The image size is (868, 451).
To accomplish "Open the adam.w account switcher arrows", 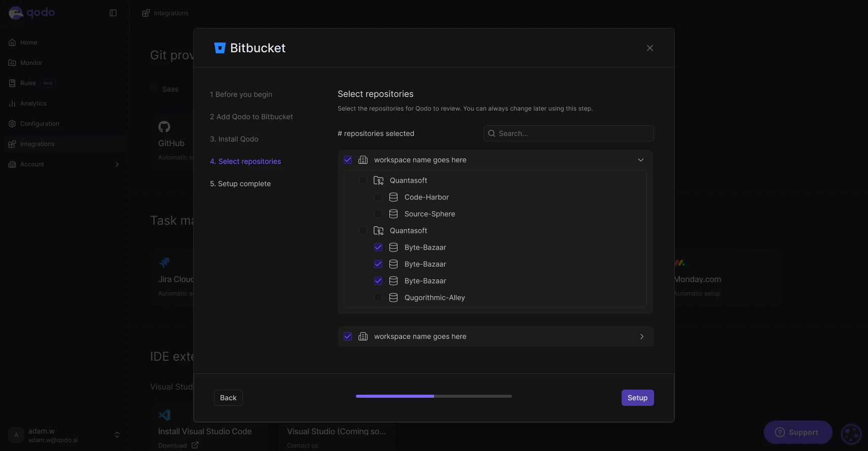I will coord(117,435).
